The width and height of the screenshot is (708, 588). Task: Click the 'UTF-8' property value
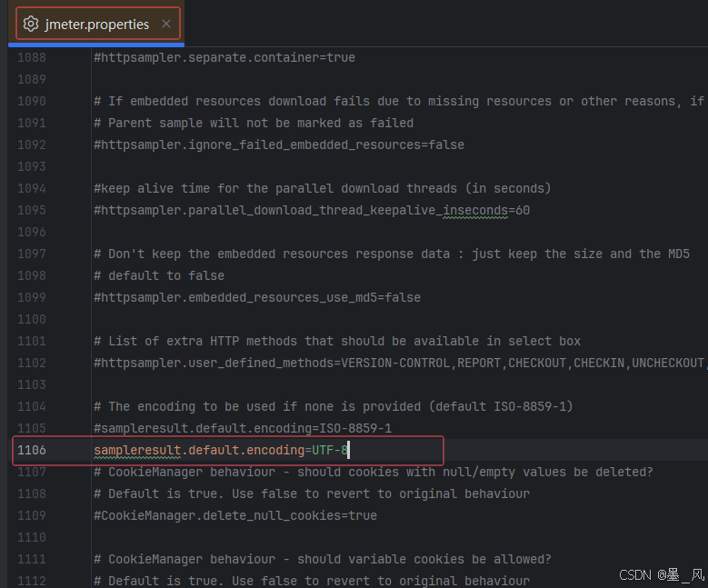tap(330, 450)
